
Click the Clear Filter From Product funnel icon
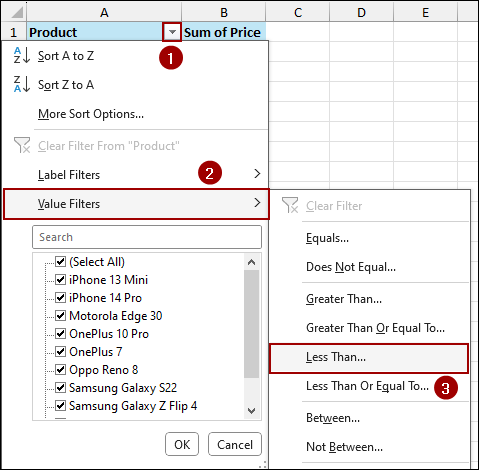(22, 145)
